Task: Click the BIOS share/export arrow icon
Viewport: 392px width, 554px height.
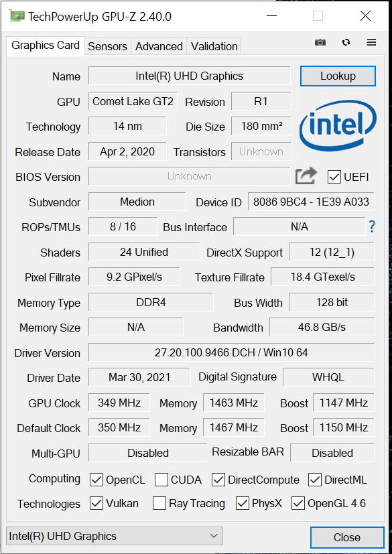Action: coord(306,176)
